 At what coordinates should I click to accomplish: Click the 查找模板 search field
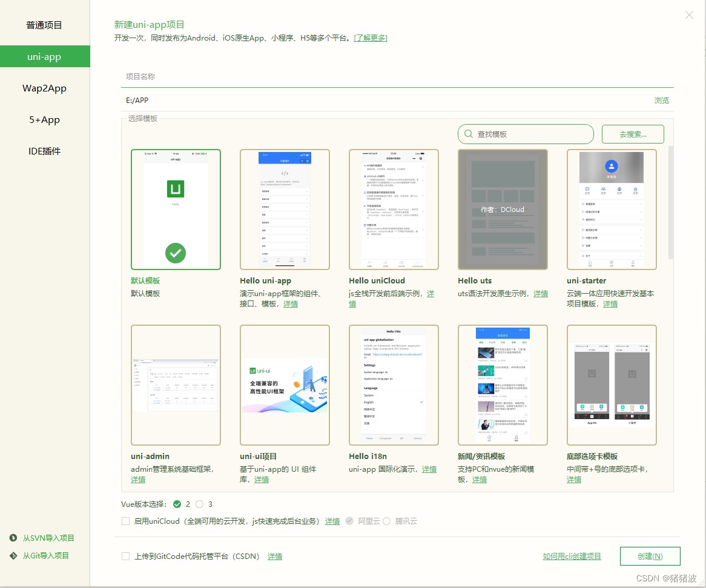526,134
